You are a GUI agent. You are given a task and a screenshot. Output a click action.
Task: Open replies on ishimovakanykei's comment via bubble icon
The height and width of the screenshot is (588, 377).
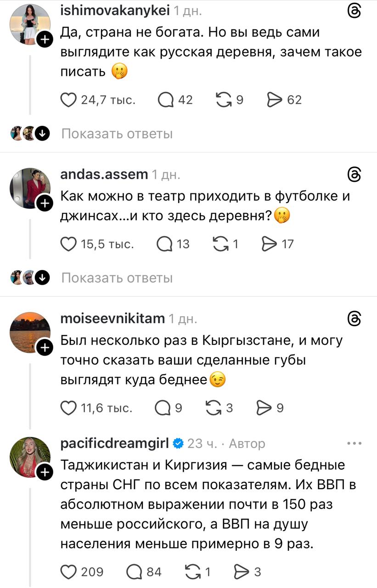(165, 100)
